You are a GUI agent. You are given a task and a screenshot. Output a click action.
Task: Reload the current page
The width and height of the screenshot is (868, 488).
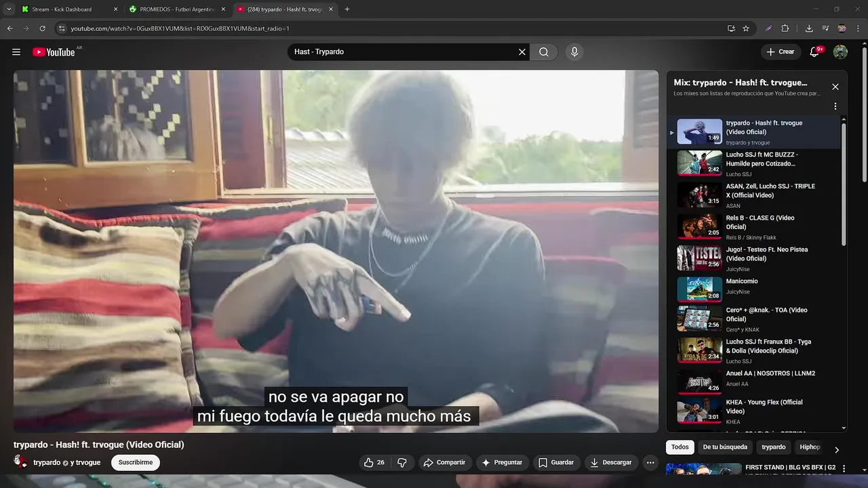42,28
